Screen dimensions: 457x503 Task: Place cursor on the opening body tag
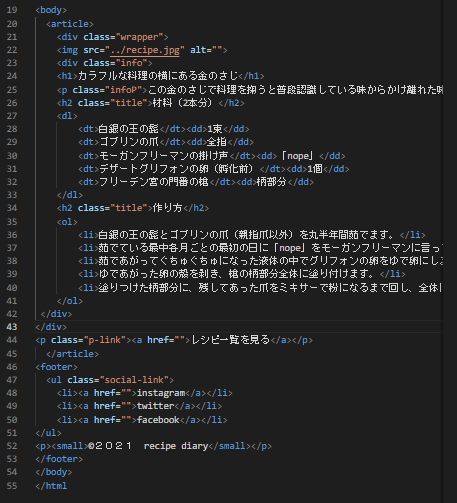(51, 10)
